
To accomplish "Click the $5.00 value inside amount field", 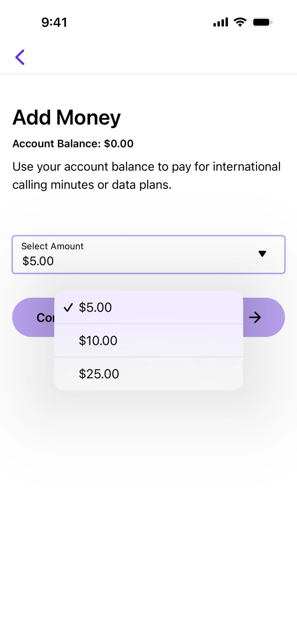I will click(38, 261).
